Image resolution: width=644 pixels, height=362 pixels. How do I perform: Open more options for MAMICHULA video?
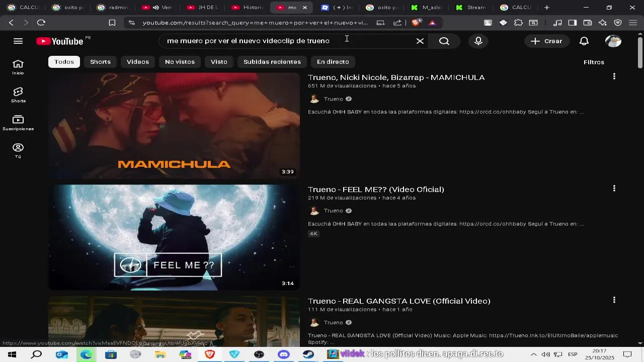click(x=614, y=76)
